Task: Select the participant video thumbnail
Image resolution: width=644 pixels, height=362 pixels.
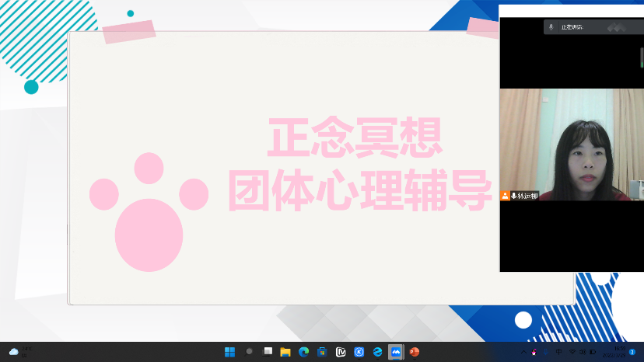Action: coord(571,144)
